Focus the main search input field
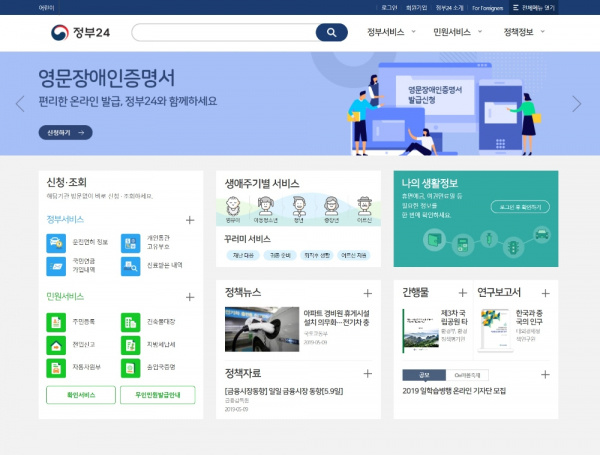 coord(224,33)
